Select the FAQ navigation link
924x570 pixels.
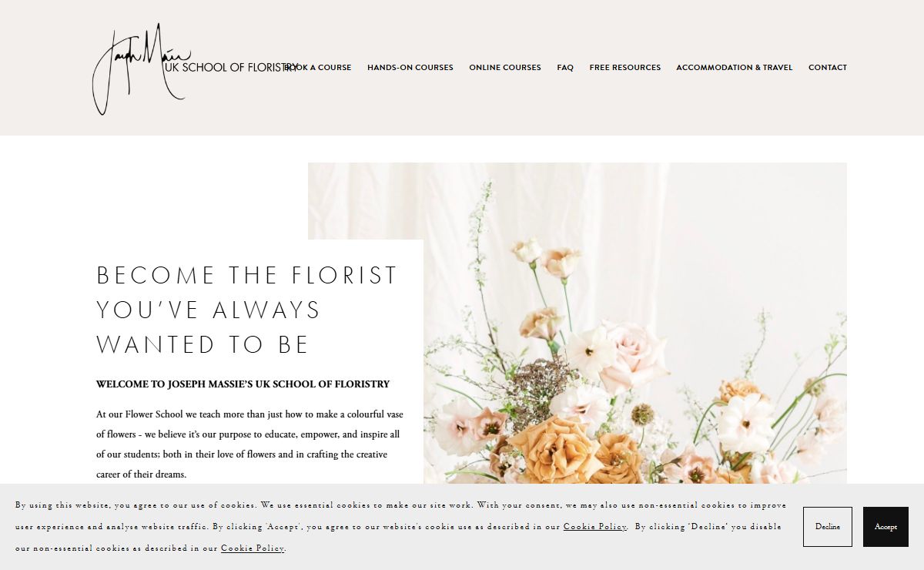tap(565, 68)
